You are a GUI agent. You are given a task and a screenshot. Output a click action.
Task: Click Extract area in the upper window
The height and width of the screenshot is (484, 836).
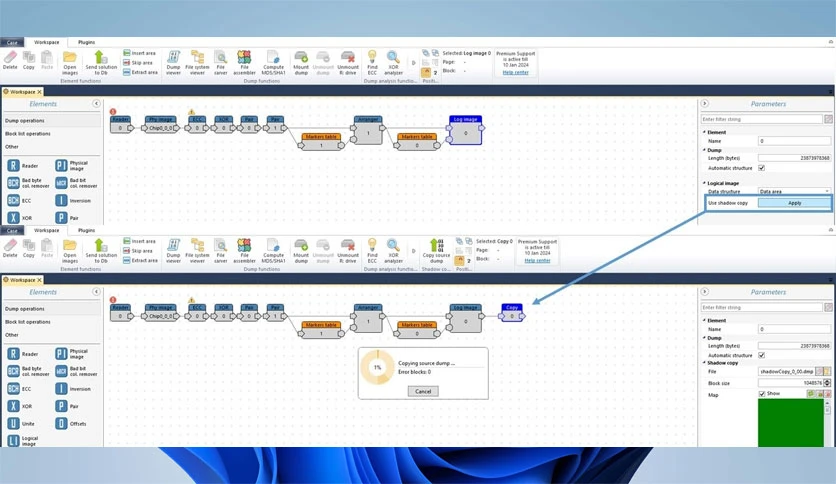[x=140, y=72]
